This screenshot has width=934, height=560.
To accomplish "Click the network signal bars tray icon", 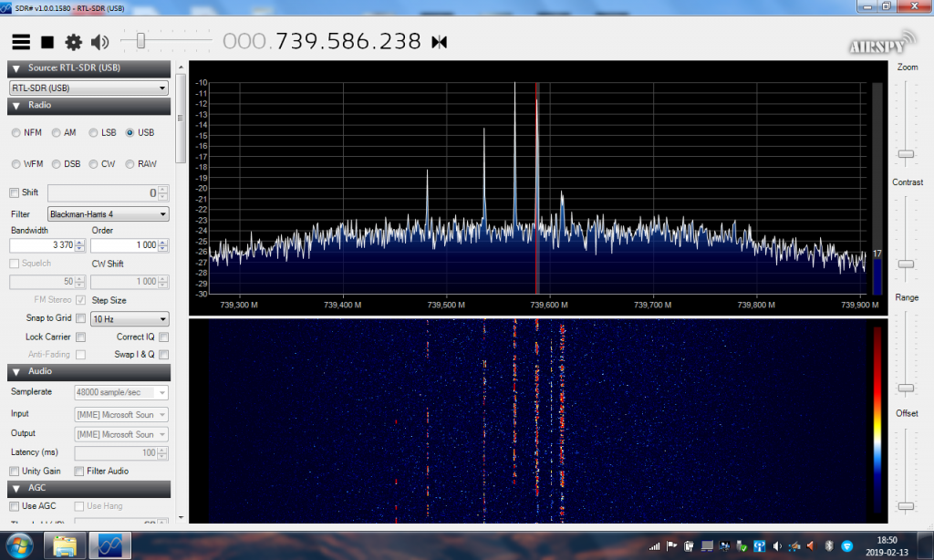I will tap(654, 545).
